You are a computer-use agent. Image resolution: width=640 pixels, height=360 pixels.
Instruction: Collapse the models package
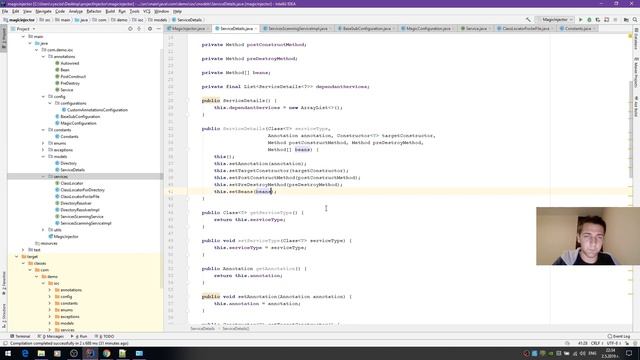coord(43,156)
